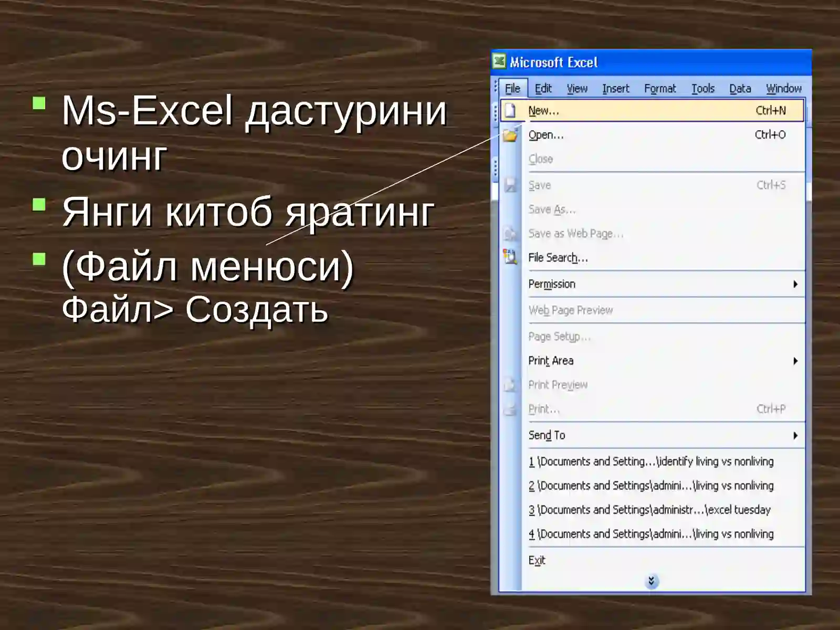Click the Open folder icon

pos(510,135)
